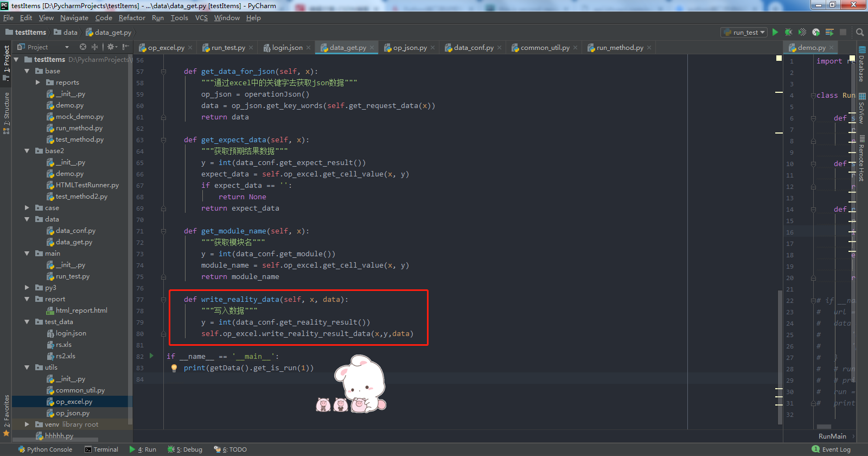Image resolution: width=868 pixels, height=456 pixels.
Task: Collapse the base2 folder
Action: 27,151
